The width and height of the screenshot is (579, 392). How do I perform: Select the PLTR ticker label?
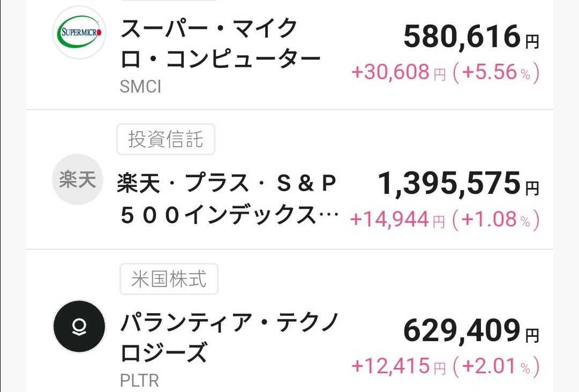pyautogui.click(x=140, y=381)
